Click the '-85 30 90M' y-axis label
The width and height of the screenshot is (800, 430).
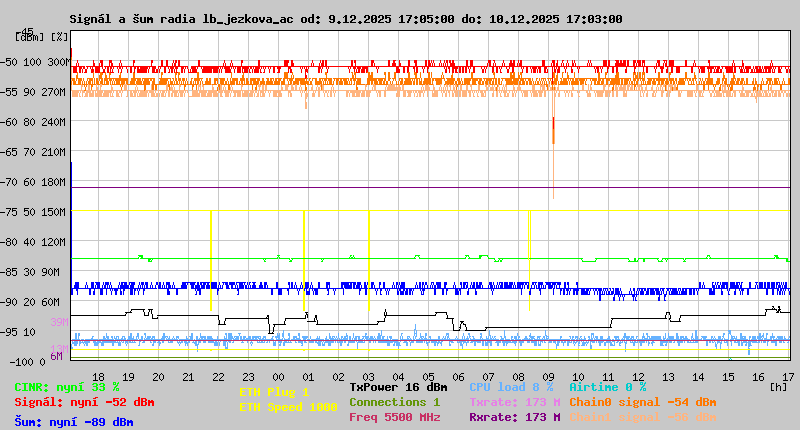click(x=30, y=272)
